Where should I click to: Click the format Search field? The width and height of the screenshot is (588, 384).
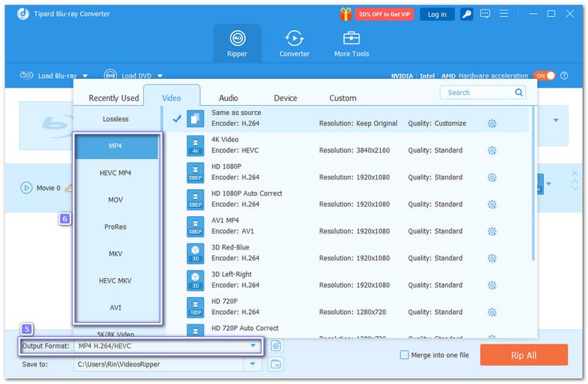(x=483, y=93)
